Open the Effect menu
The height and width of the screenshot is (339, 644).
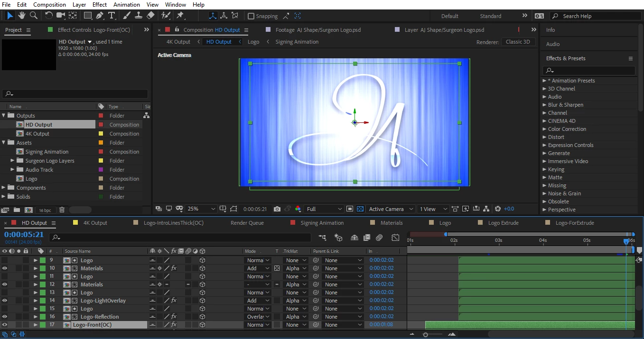(100, 5)
